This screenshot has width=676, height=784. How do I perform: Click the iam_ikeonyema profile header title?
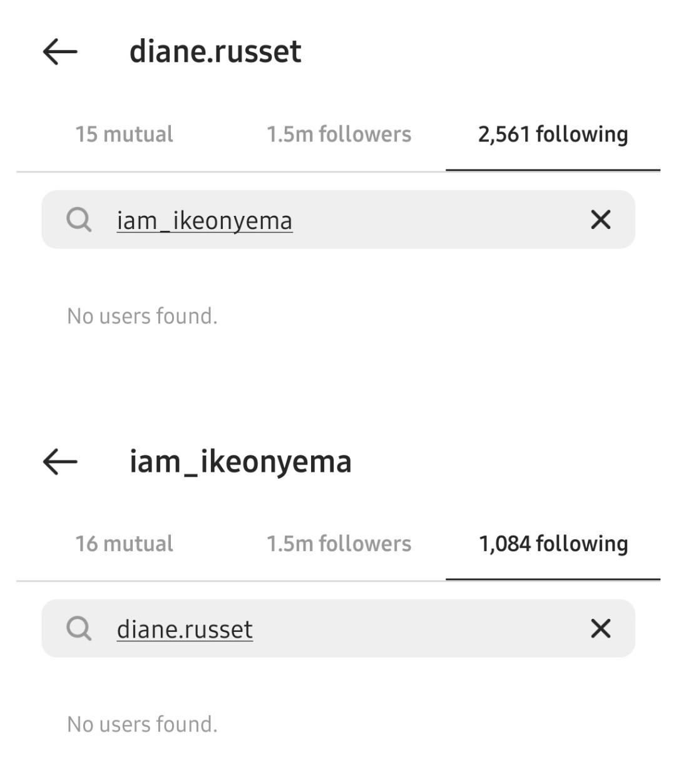coord(240,462)
